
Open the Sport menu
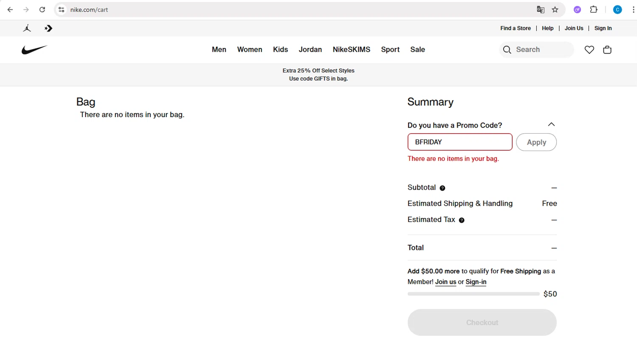(390, 50)
